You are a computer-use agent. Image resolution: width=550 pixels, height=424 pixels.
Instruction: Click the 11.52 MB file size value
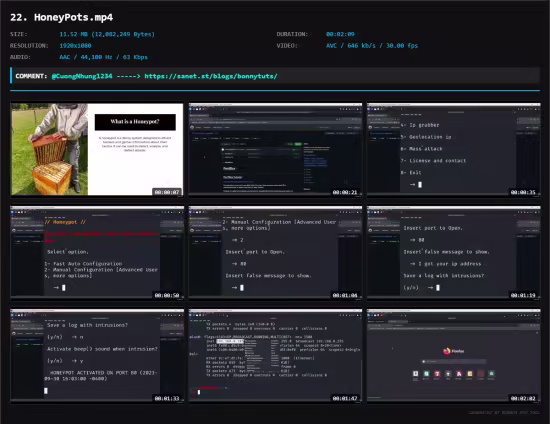coord(107,34)
